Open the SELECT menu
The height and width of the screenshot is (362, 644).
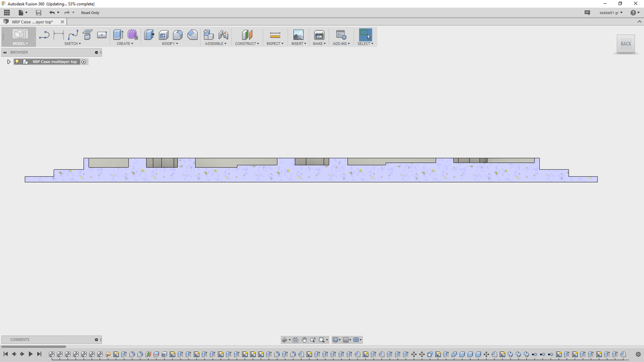click(365, 43)
